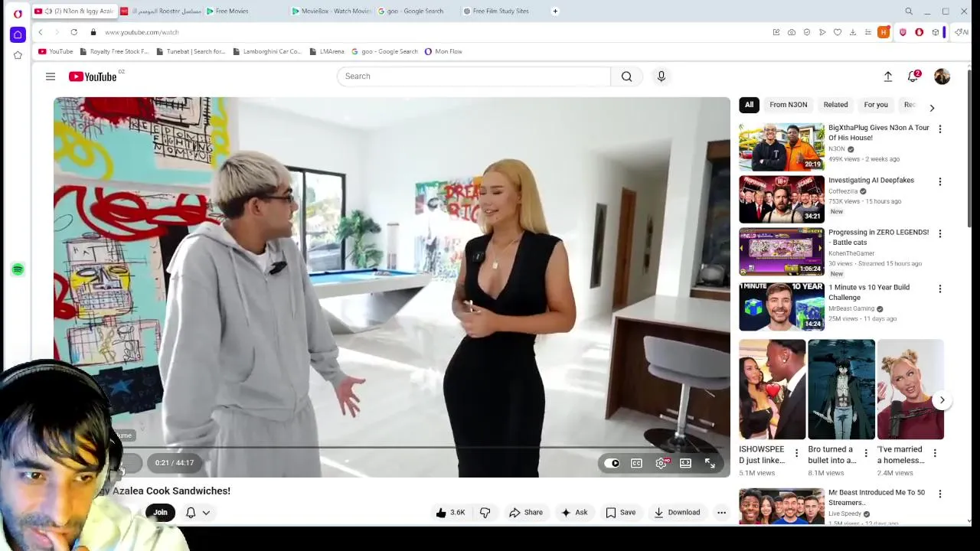Toggle autoplay switch in the player
The image size is (980, 551).
pos(612,463)
